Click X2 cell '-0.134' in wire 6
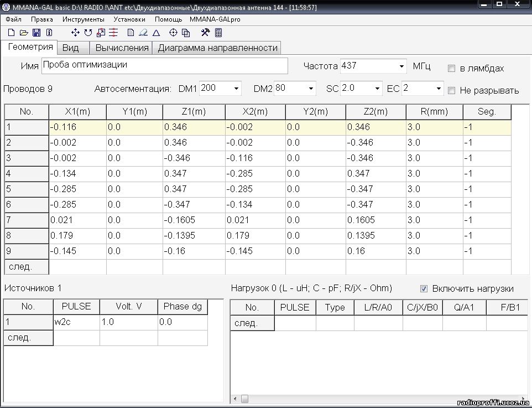The height and width of the screenshot is (408, 532). (255, 205)
